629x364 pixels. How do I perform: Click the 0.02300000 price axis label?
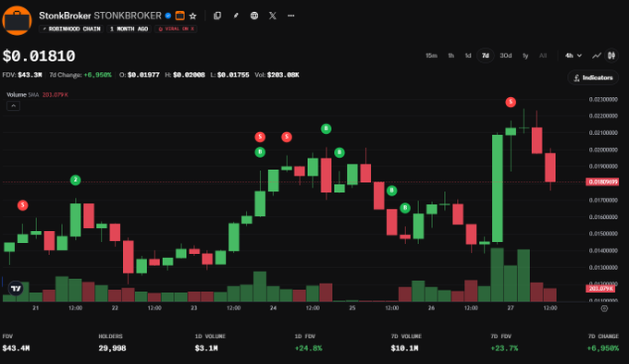pos(603,99)
